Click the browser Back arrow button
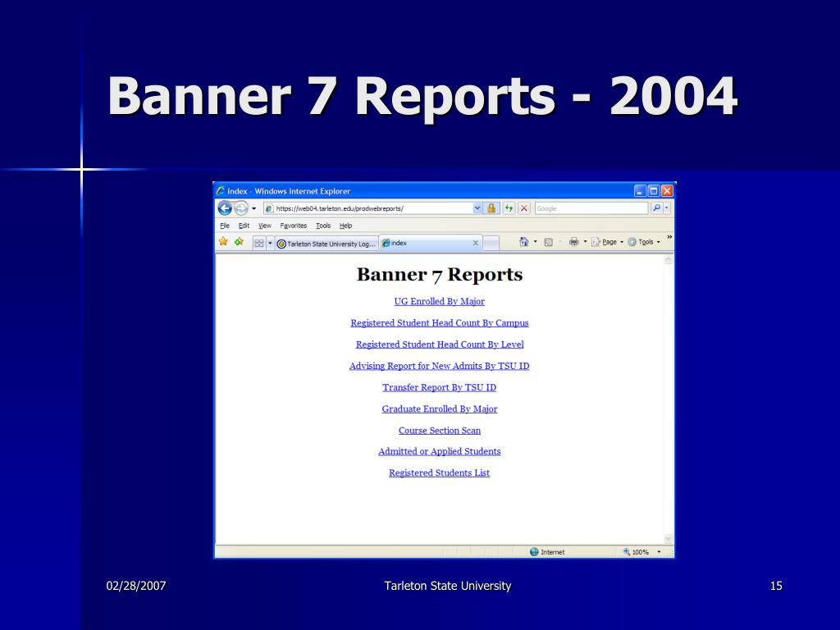 point(225,208)
